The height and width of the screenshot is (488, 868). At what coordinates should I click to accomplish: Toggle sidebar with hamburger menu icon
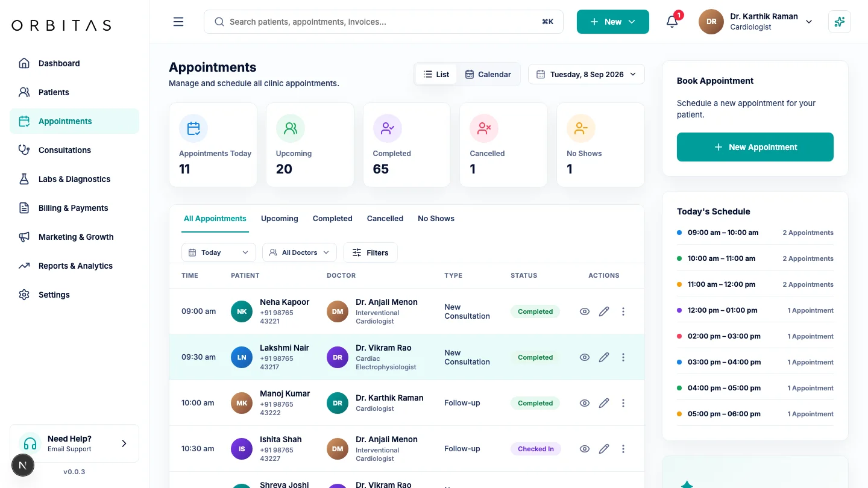click(x=178, y=22)
